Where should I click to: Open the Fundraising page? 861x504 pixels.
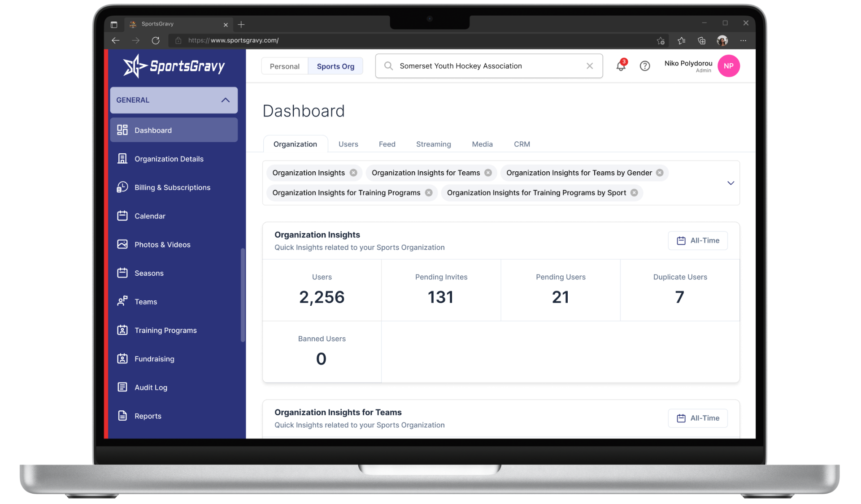pyautogui.click(x=174, y=359)
